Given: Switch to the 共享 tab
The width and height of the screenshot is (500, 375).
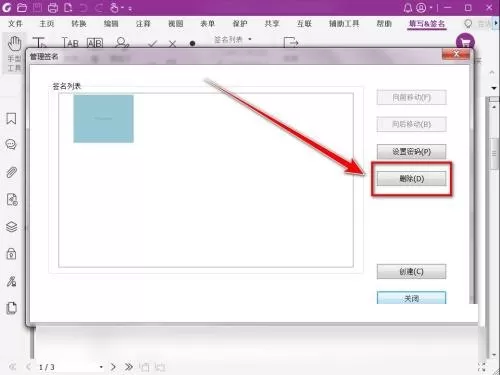Looking at the screenshot, I should 272,24.
